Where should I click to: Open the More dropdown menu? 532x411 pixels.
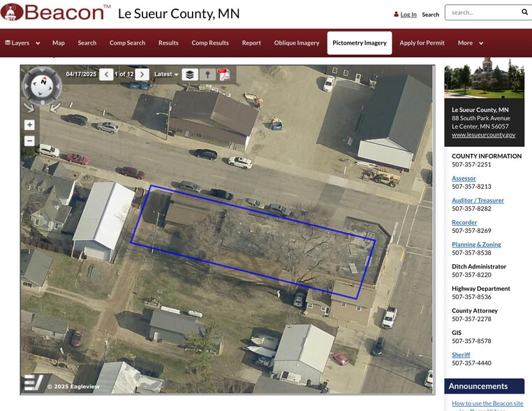pos(471,43)
